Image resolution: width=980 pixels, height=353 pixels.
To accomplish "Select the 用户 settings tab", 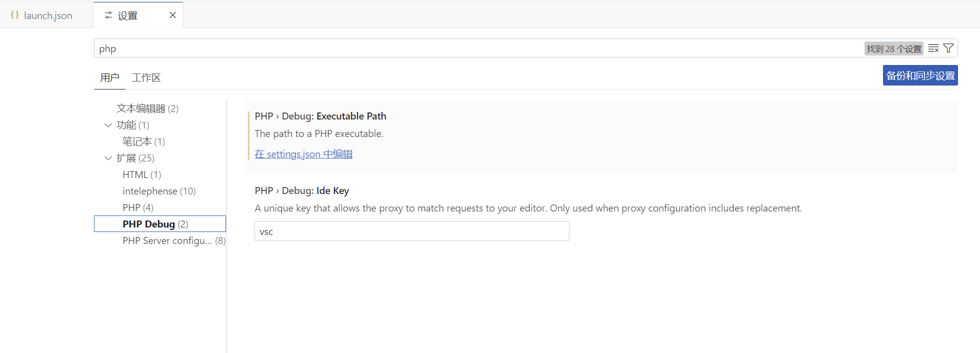I will pyautogui.click(x=109, y=77).
